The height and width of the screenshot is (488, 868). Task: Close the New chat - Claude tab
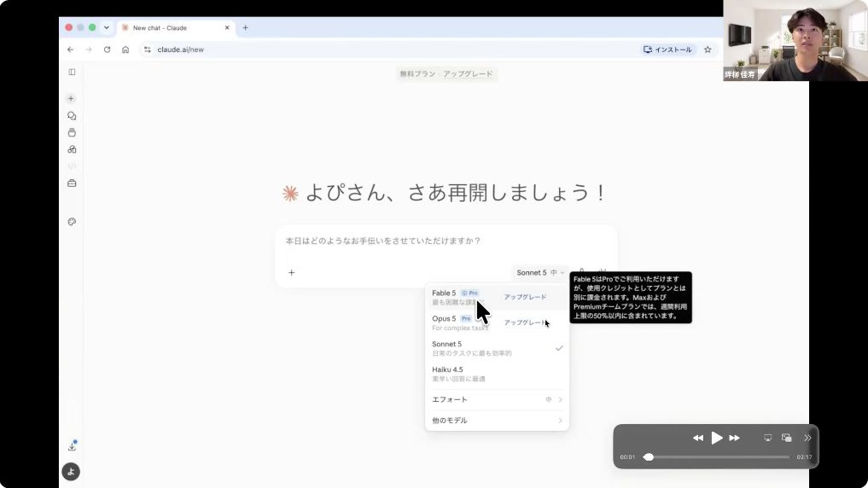pyautogui.click(x=227, y=27)
